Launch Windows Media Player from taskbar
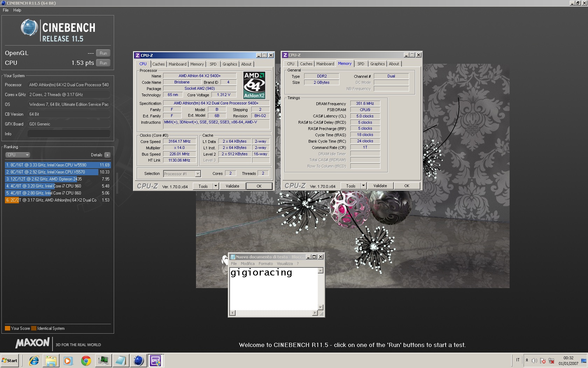 68,361
